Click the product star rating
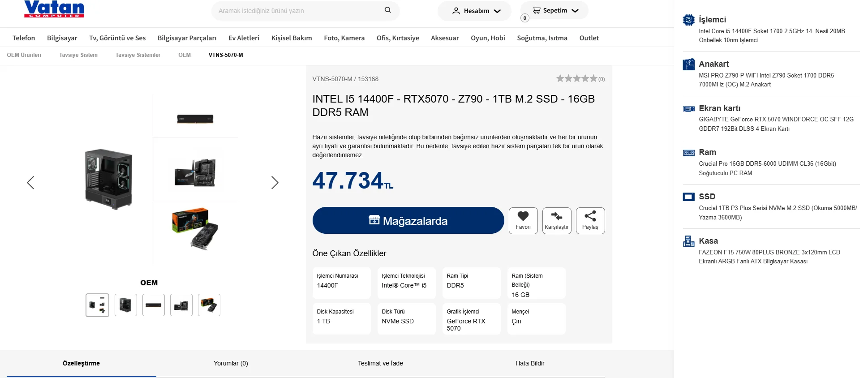The height and width of the screenshot is (378, 868). pyautogui.click(x=577, y=79)
